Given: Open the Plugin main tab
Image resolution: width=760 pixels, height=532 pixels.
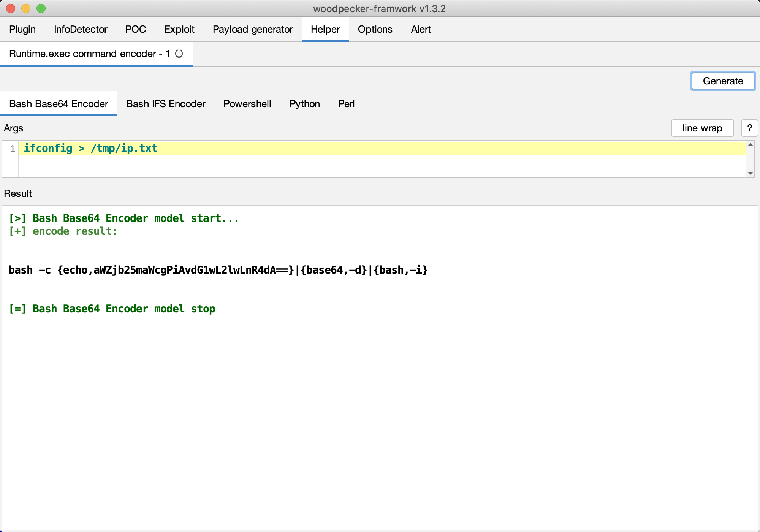Looking at the screenshot, I should coord(22,29).
